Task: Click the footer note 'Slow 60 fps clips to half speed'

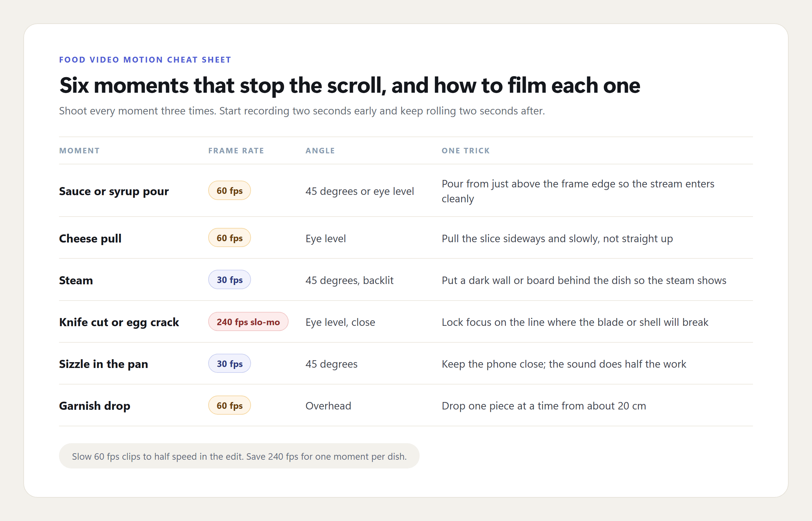Action: (x=239, y=456)
